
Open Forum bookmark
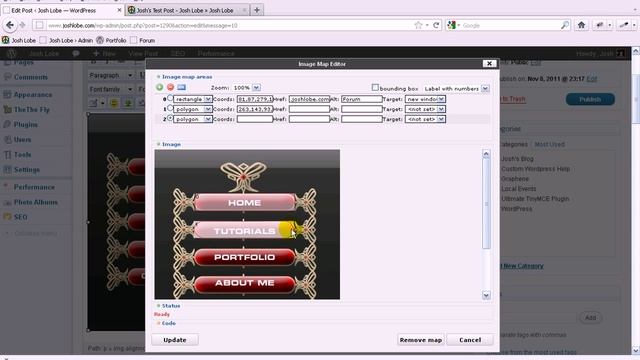[x=142, y=40]
